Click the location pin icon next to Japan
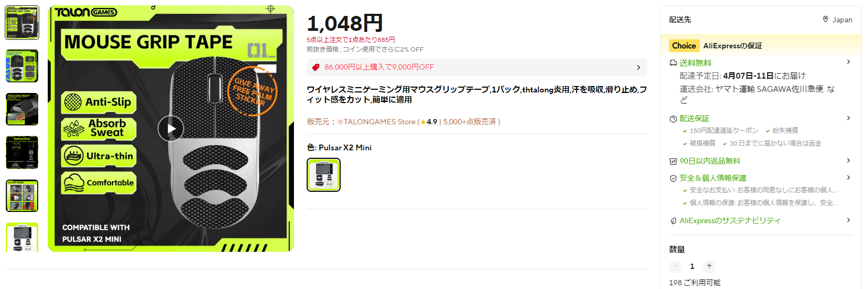 (826, 19)
